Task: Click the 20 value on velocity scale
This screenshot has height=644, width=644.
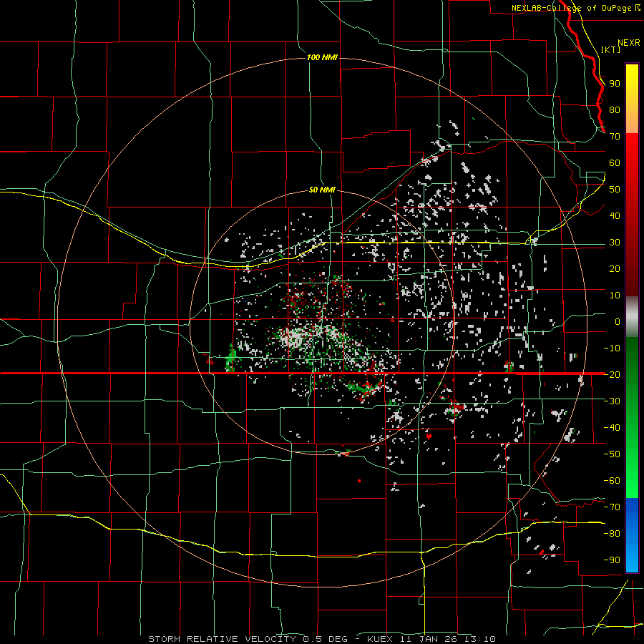Action: [x=615, y=268]
